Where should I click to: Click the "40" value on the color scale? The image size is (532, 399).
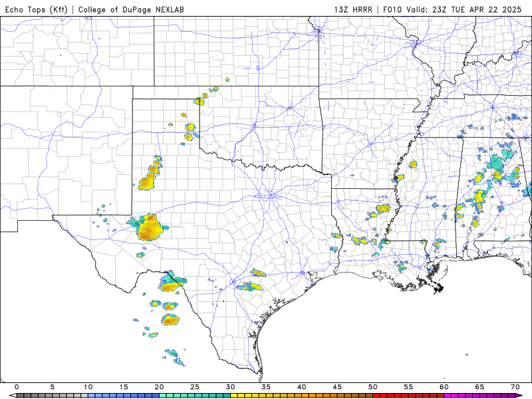[302, 387]
